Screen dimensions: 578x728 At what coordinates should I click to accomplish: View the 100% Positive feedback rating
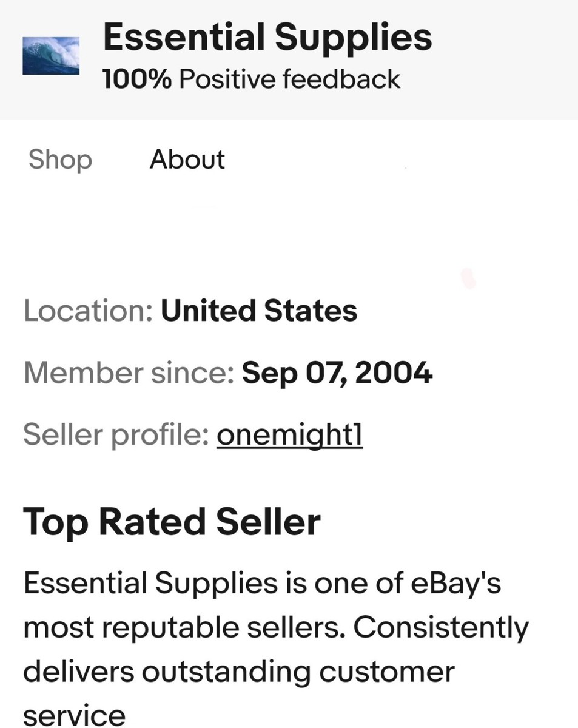click(x=251, y=79)
